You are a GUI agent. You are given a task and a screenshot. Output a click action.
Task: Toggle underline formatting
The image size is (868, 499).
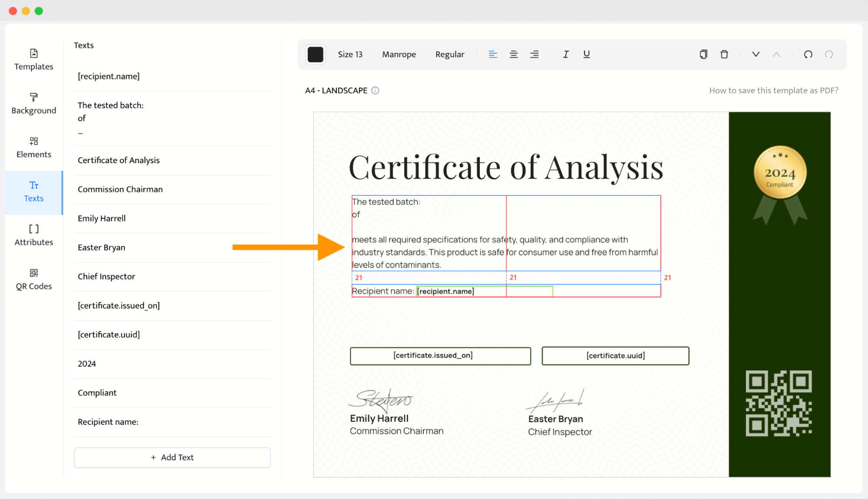coord(587,54)
